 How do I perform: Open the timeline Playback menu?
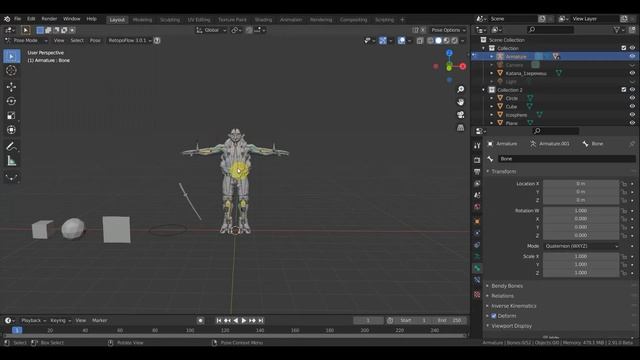coord(33,321)
